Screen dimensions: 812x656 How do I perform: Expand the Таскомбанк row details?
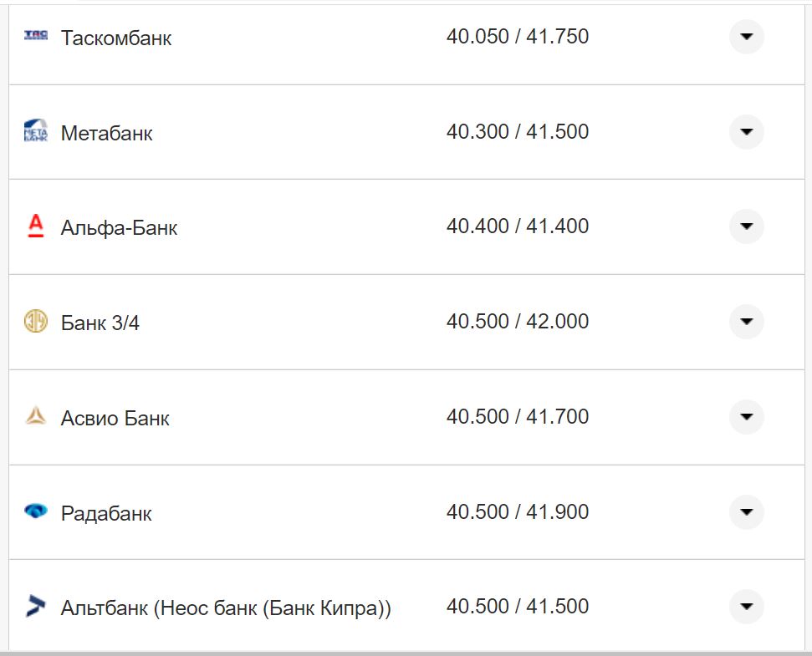coord(746,37)
